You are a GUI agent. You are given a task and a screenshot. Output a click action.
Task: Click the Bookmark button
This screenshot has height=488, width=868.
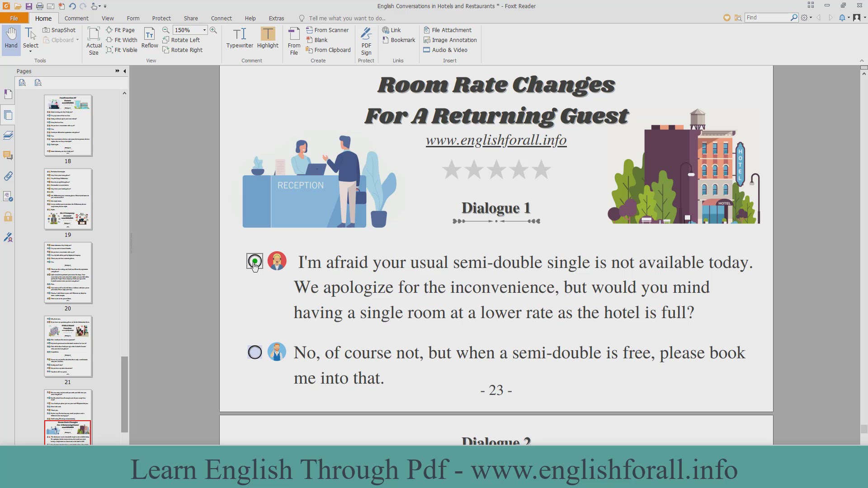point(399,40)
